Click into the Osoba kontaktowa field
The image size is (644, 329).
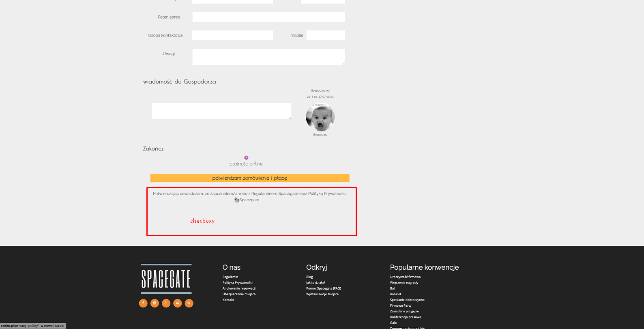click(x=232, y=35)
